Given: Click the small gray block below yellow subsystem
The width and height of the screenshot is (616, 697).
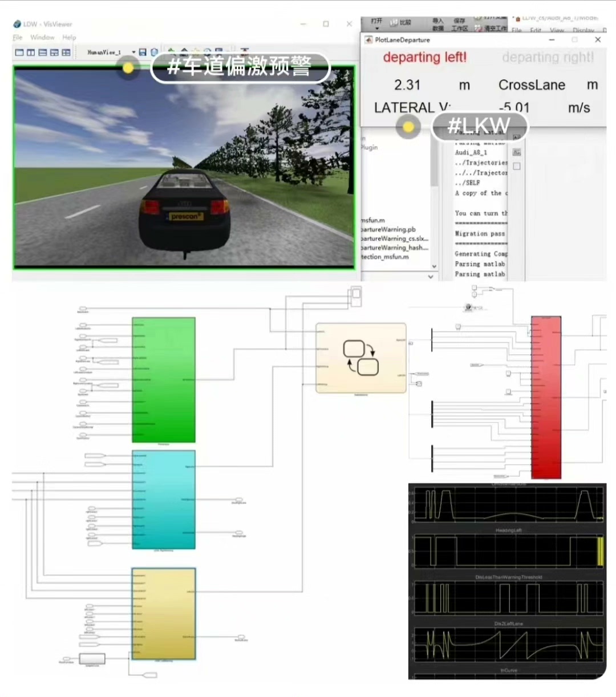Looking at the screenshot, I should 92,659.
